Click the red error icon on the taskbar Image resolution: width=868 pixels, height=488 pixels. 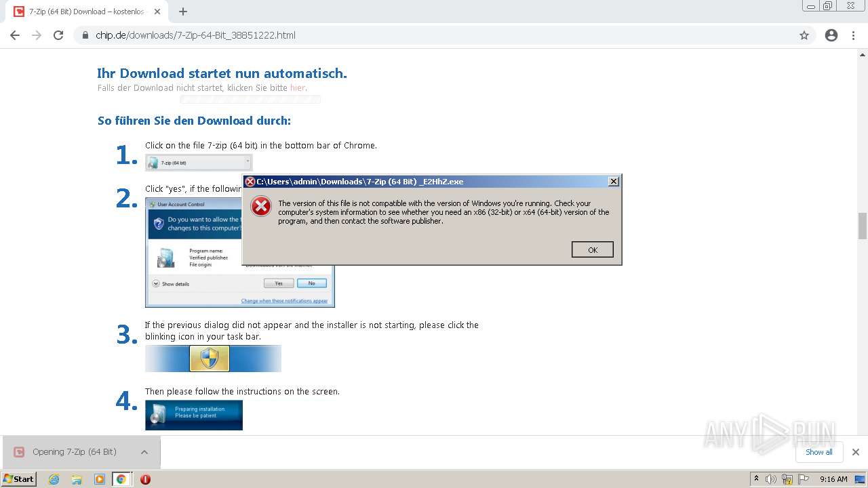point(145,479)
